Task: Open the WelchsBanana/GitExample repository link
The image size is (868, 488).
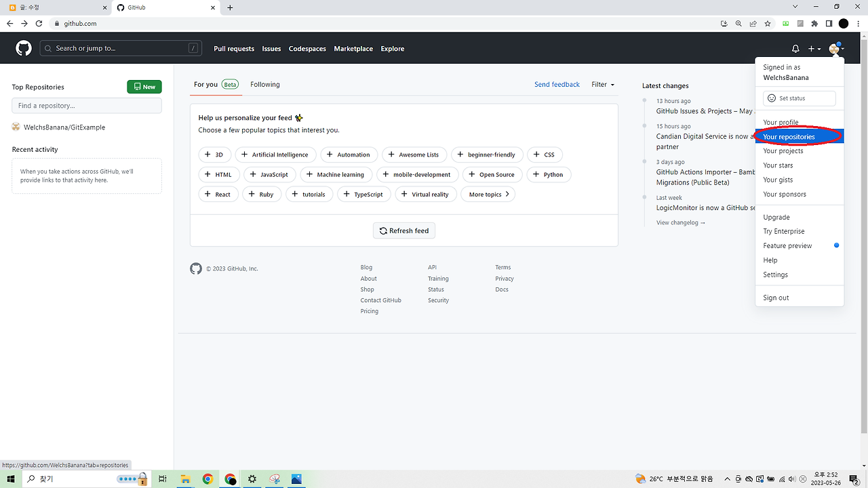Action: click(64, 127)
